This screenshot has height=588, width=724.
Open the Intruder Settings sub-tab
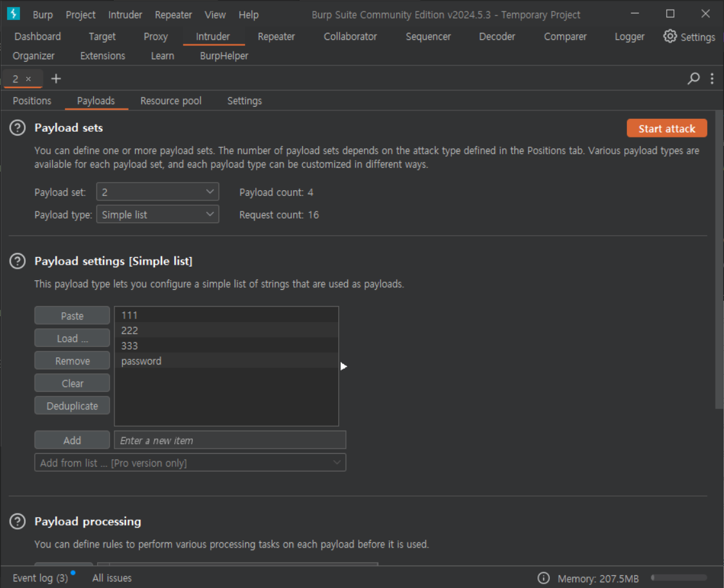click(244, 101)
